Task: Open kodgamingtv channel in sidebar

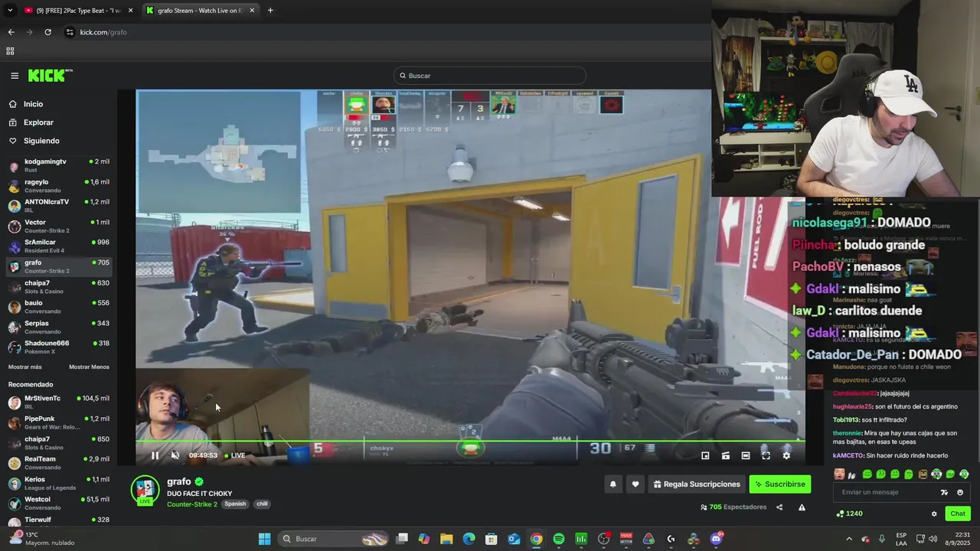Action: pyautogui.click(x=58, y=165)
